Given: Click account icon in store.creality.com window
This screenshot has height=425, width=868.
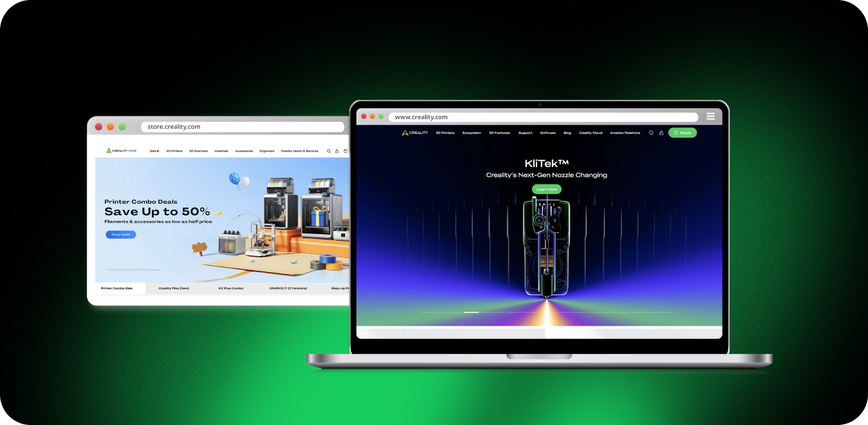Looking at the screenshot, I should coord(337,151).
